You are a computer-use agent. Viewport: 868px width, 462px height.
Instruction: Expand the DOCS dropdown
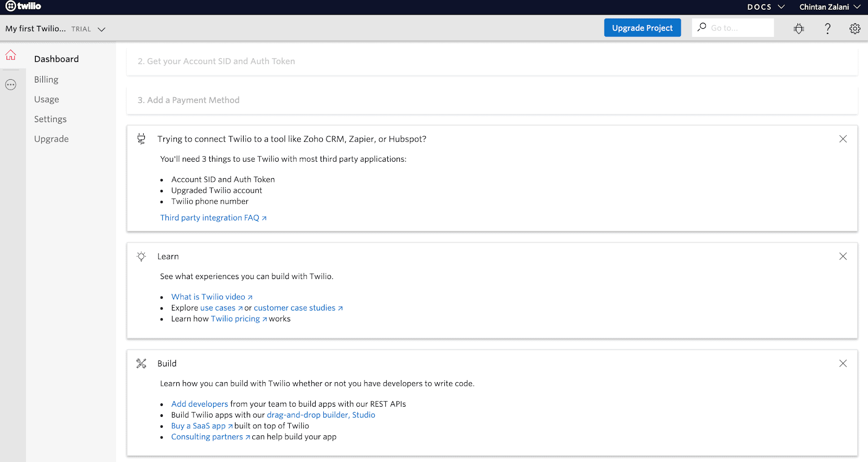point(765,7)
